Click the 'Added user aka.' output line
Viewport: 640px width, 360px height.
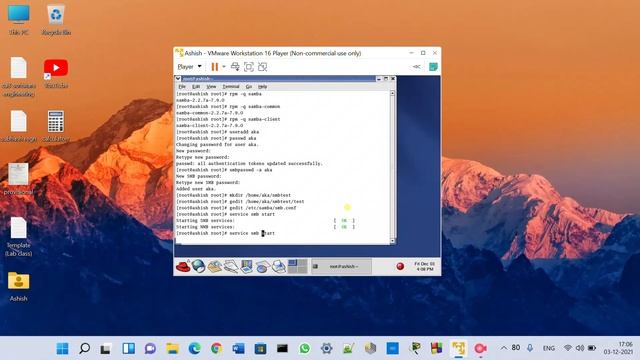click(x=196, y=189)
